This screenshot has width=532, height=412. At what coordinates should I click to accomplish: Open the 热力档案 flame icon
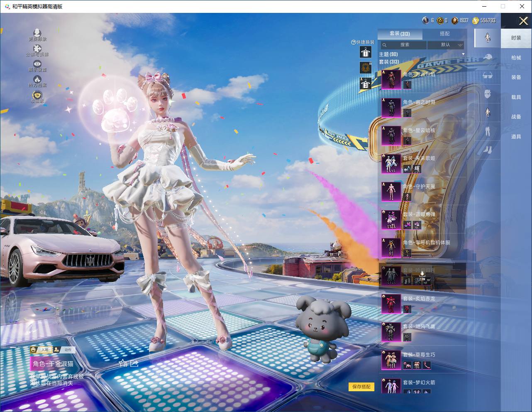(x=37, y=79)
